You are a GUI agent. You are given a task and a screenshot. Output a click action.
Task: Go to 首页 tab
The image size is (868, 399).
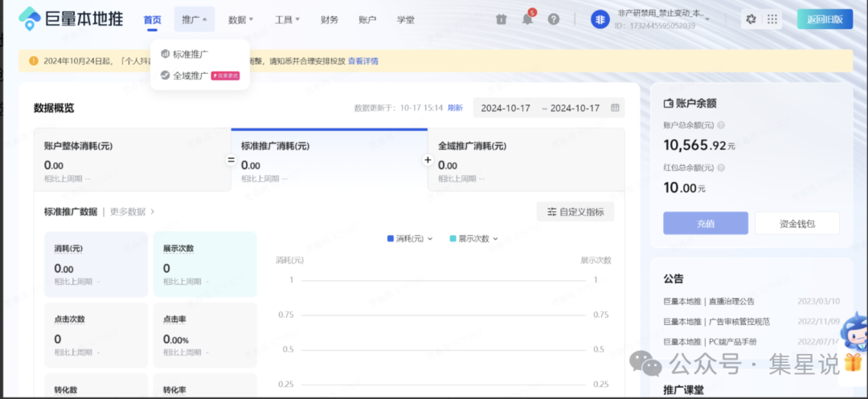coord(152,20)
